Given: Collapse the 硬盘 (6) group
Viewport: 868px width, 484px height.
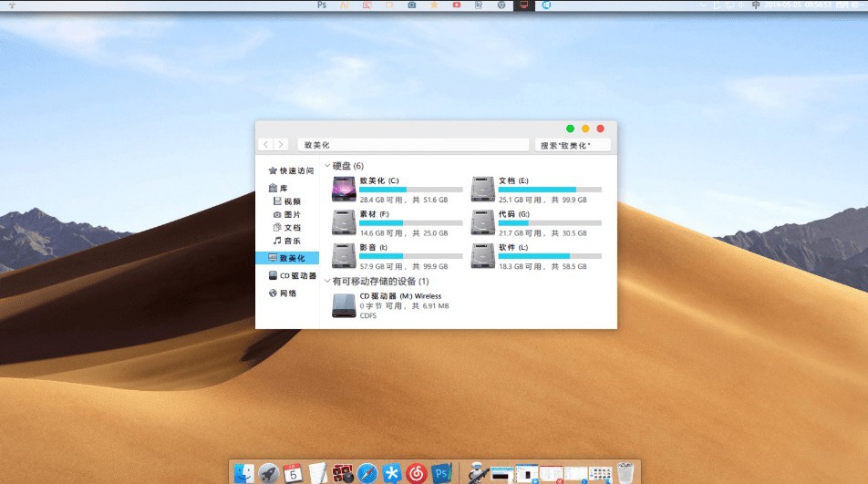Looking at the screenshot, I should click(x=327, y=166).
